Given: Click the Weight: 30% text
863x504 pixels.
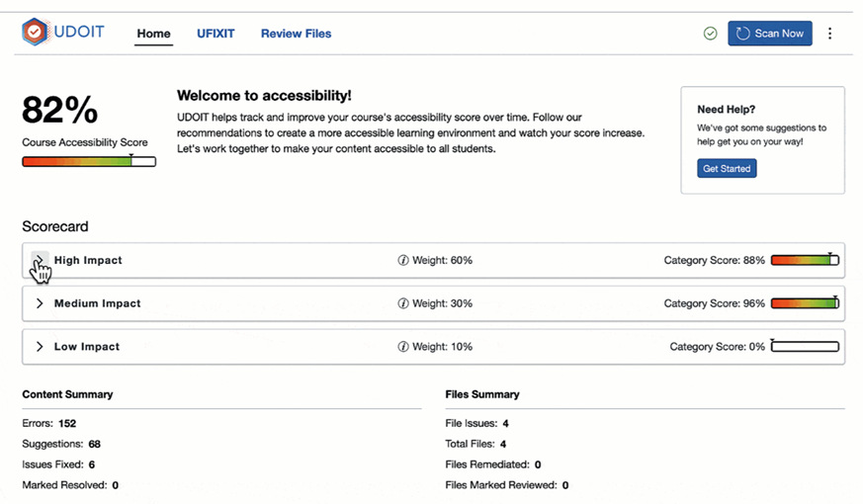Looking at the screenshot, I should click(443, 303).
